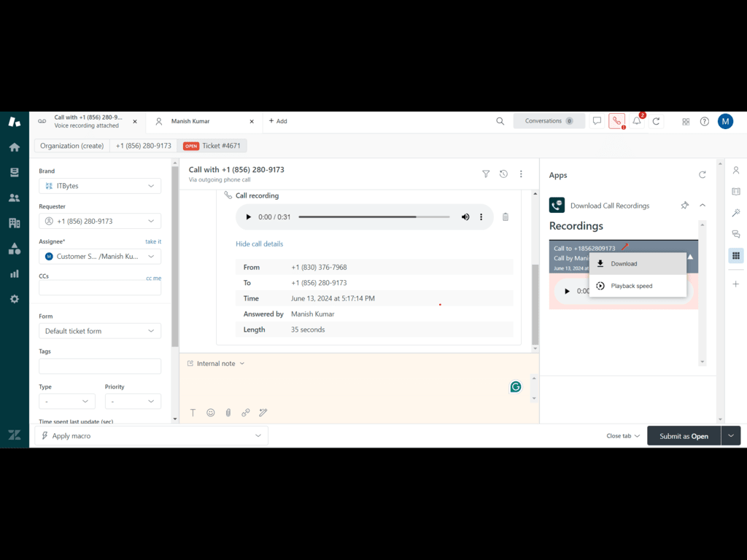Click the Tags input field

[x=100, y=366]
